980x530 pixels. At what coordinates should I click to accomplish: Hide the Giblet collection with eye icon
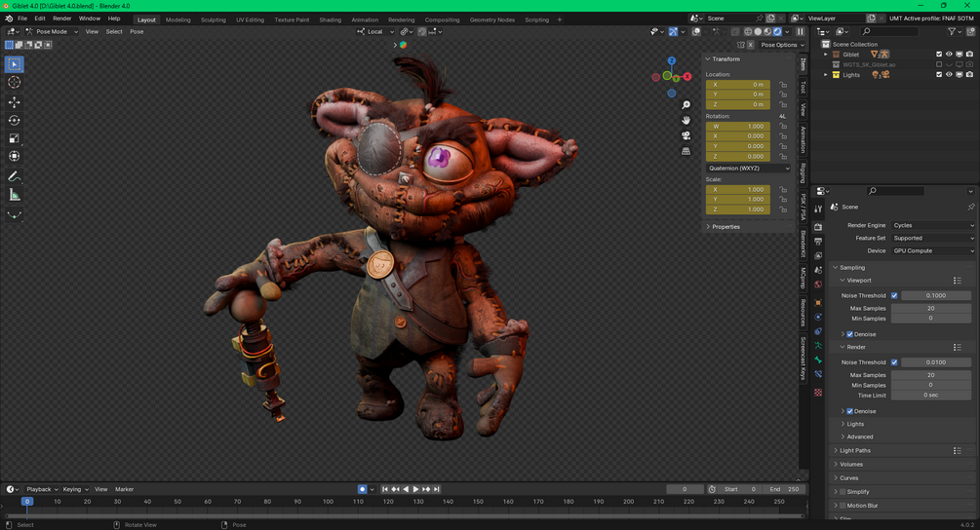(x=949, y=55)
